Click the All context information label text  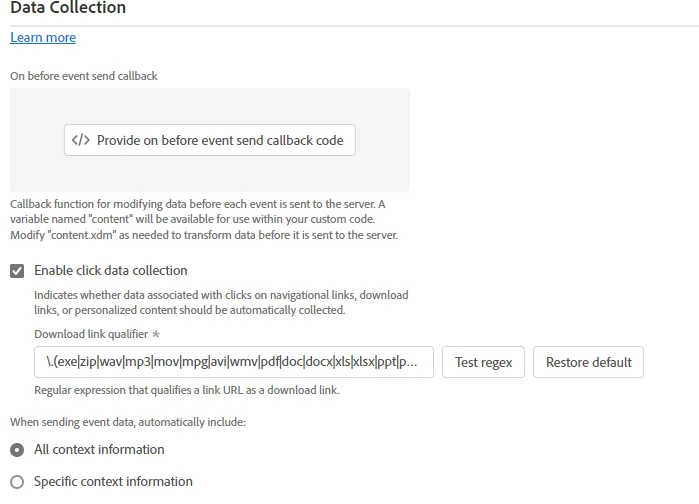pyautogui.click(x=99, y=449)
